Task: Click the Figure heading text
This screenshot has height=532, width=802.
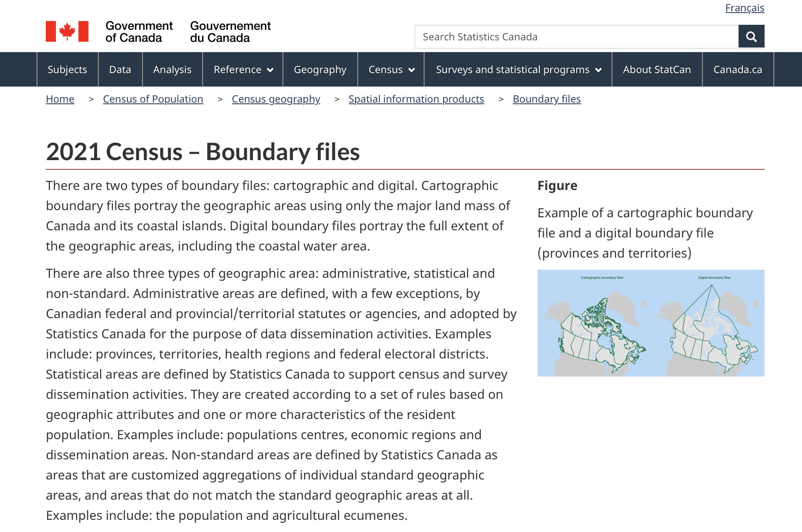Action: coord(557,185)
